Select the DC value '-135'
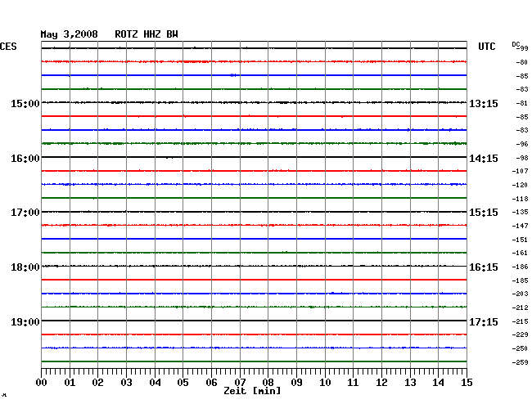This screenshot has width=532, height=404. 520,212
